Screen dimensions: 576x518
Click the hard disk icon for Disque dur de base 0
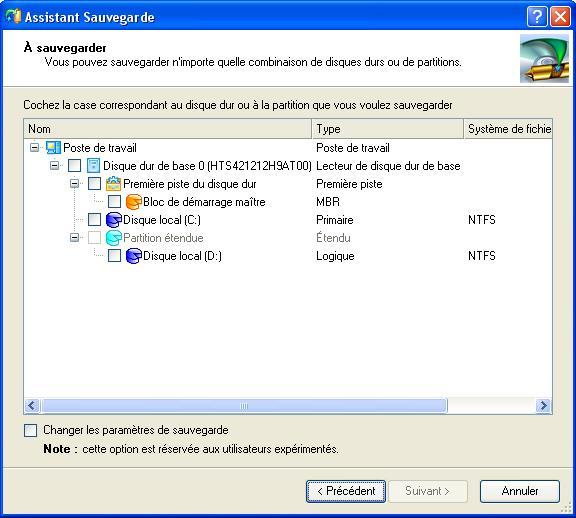tap(93, 166)
